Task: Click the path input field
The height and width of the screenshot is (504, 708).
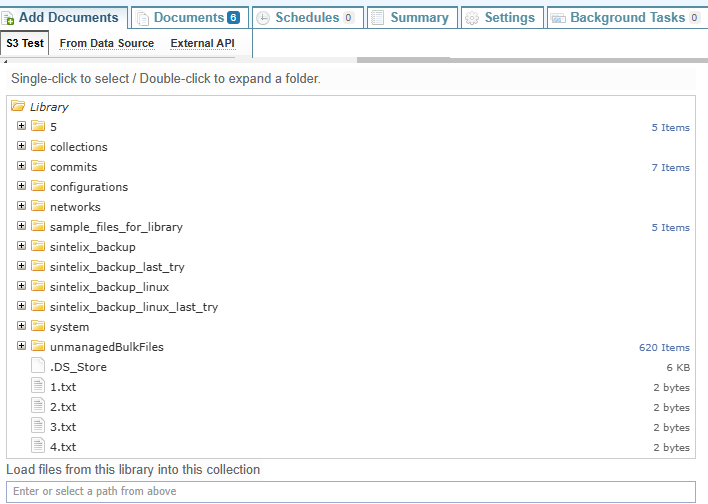Action: click(350, 491)
